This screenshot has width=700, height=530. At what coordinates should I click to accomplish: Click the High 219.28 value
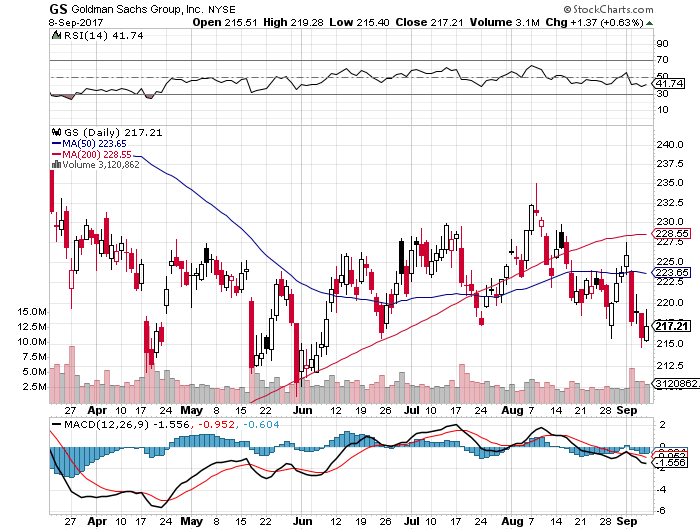click(293, 22)
